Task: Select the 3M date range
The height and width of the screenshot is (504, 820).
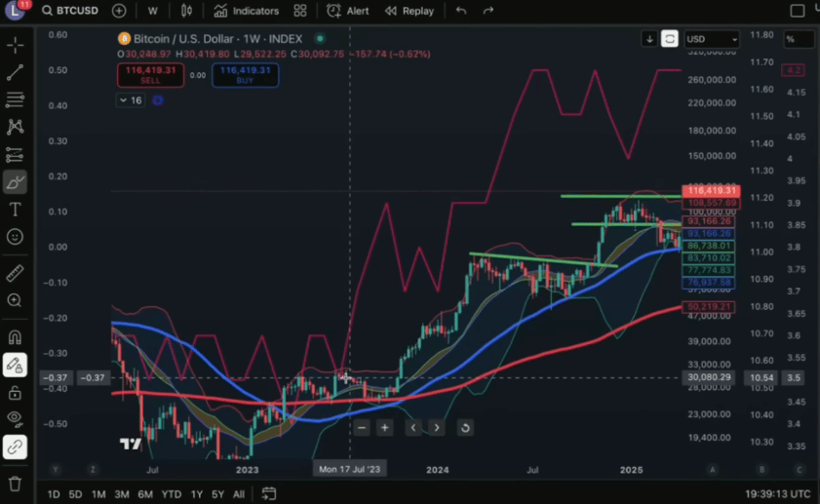Action: click(x=122, y=494)
